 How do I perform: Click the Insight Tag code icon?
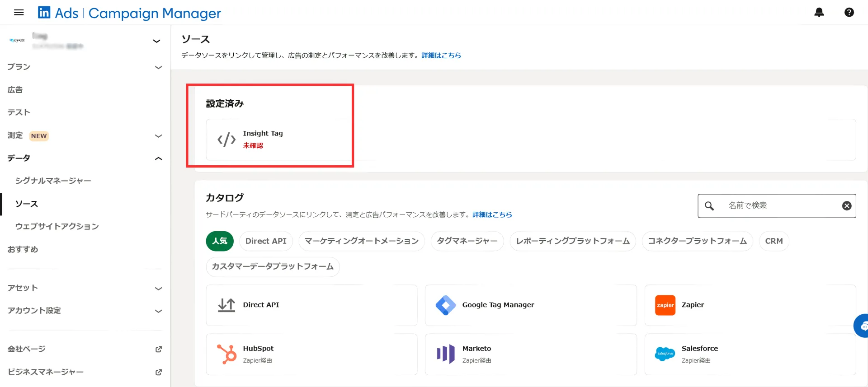(x=226, y=140)
